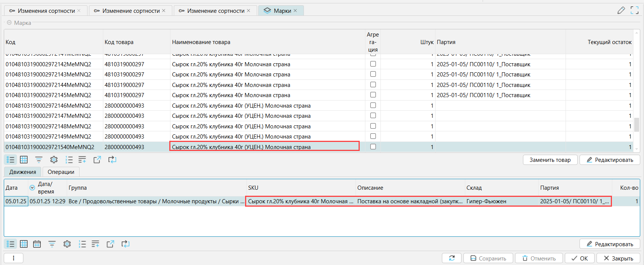Click export icon in upper table toolbar
644x265 pixels.
tap(97, 160)
